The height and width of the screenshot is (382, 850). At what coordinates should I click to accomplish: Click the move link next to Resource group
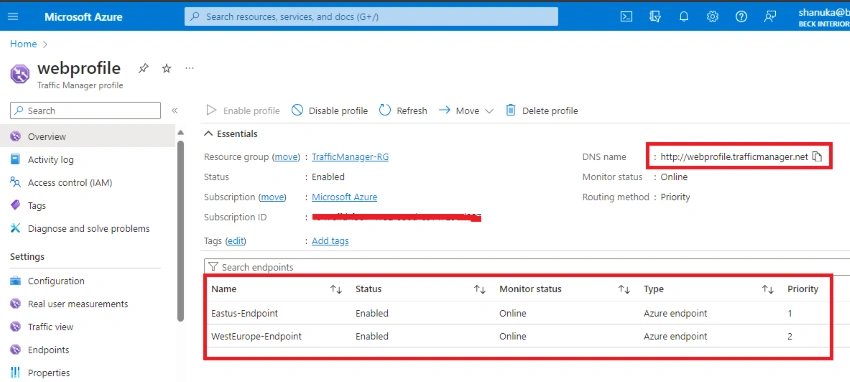tap(286, 157)
